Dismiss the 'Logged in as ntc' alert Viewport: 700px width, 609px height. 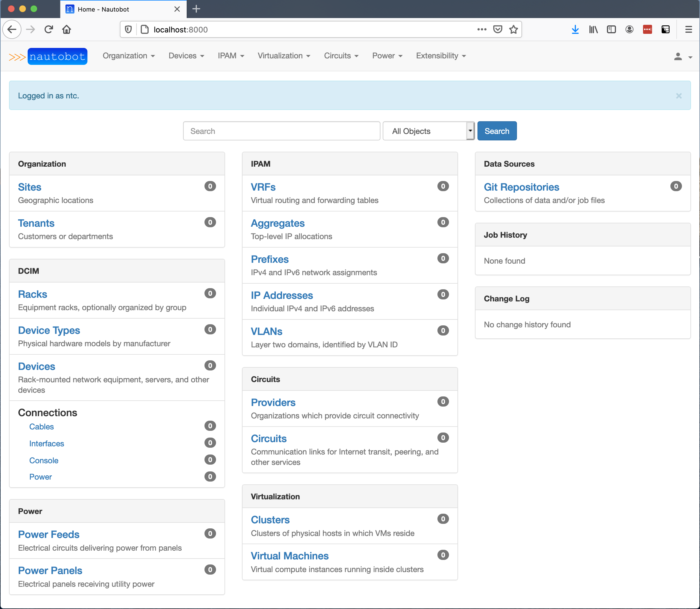tap(679, 96)
